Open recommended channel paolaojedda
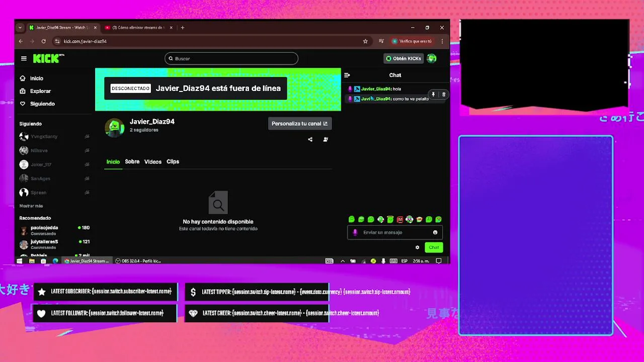This screenshot has width=644, height=362. pyautogui.click(x=54, y=230)
